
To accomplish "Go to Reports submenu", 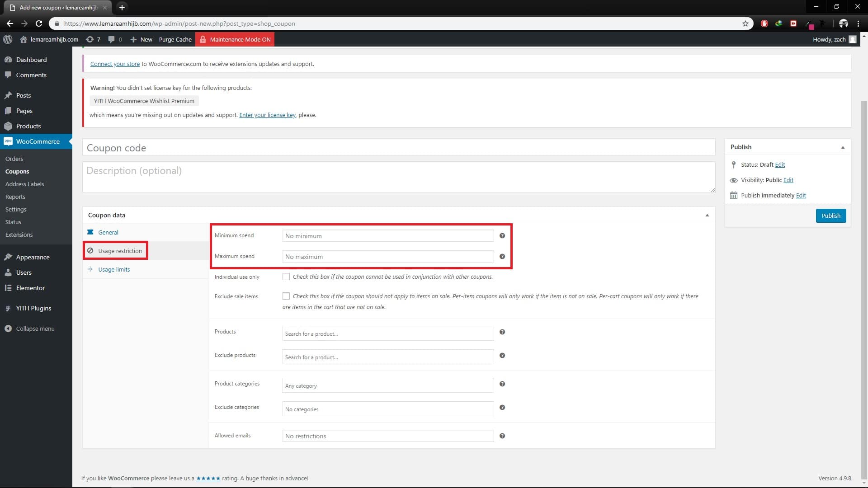I will [x=15, y=197].
